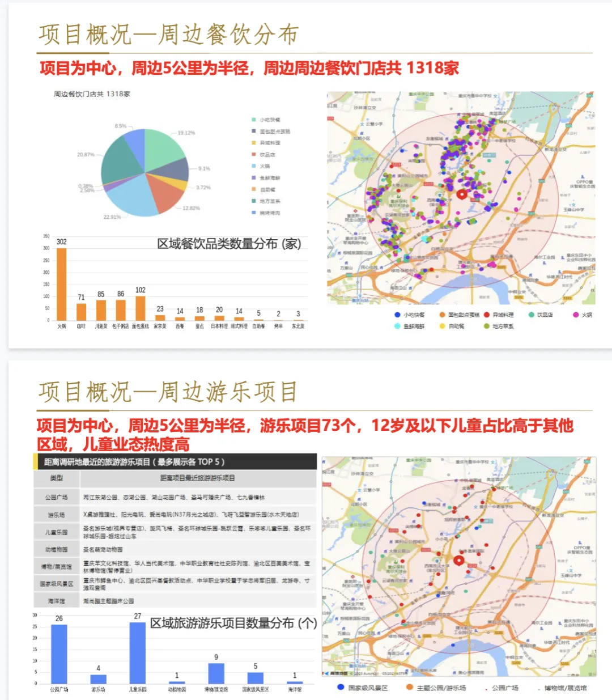The height and width of the screenshot is (700, 612).
Task: Select the 小吃快餐 green swatch in pie legend
Action: tap(254, 120)
